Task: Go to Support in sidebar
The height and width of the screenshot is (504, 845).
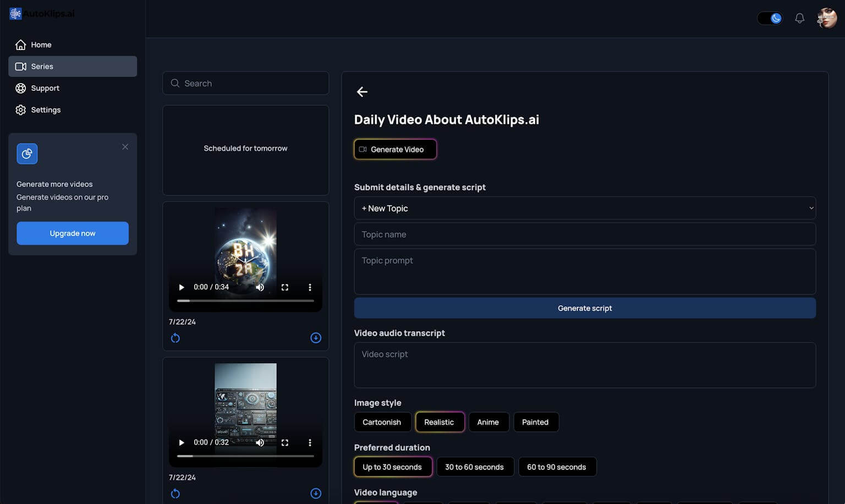Action: click(45, 88)
